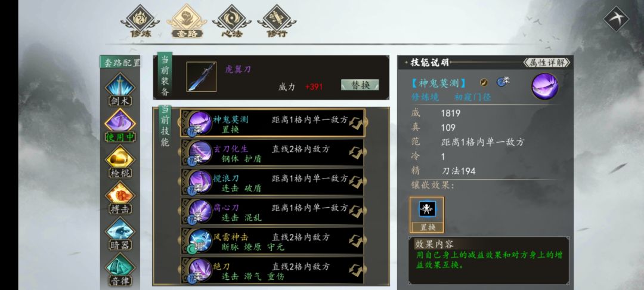The image size is (644, 290).
Task: Select the 腐心刀 skill row
Action: [x=272, y=212]
